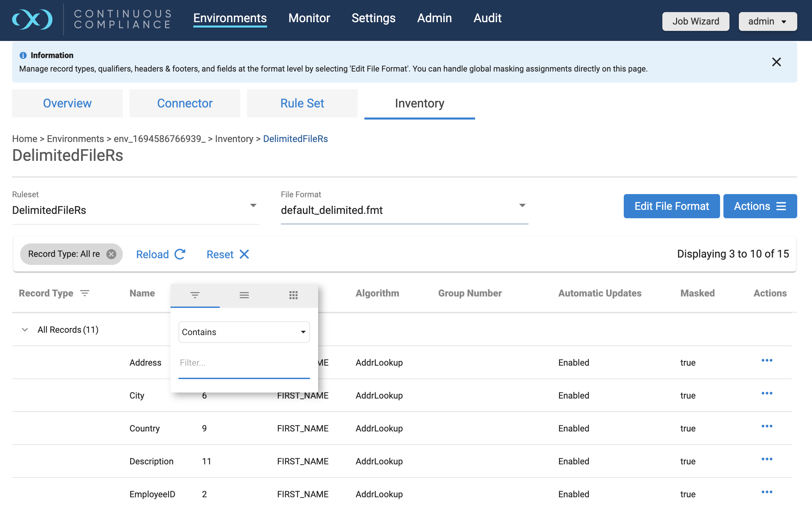
Task: Open the Monitor menu
Action: [x=309, y=18]
